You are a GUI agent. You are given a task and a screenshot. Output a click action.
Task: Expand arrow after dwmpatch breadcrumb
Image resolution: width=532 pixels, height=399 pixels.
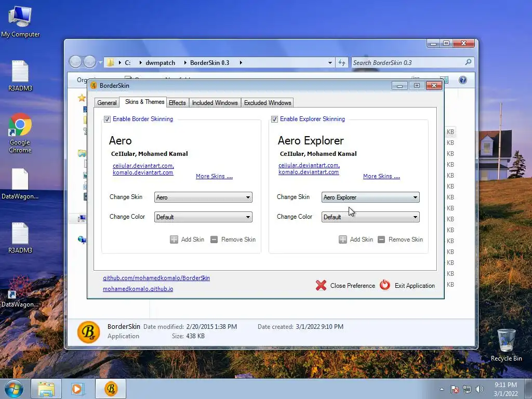click(185, 63)
